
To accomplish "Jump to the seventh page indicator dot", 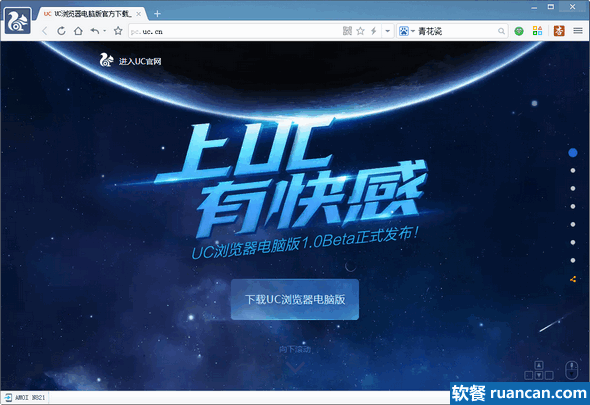I will pyautogui.click(x=573, y=260).
